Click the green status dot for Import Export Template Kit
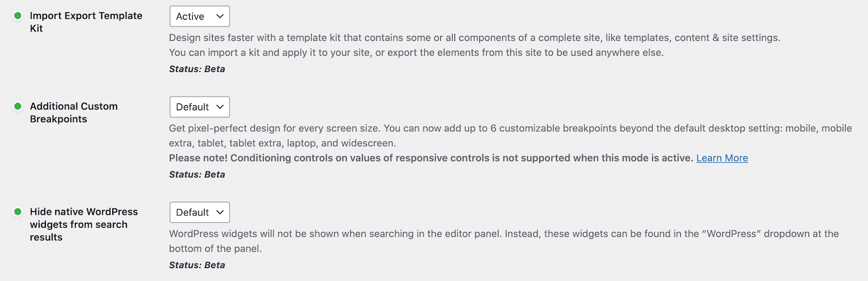 17,15
